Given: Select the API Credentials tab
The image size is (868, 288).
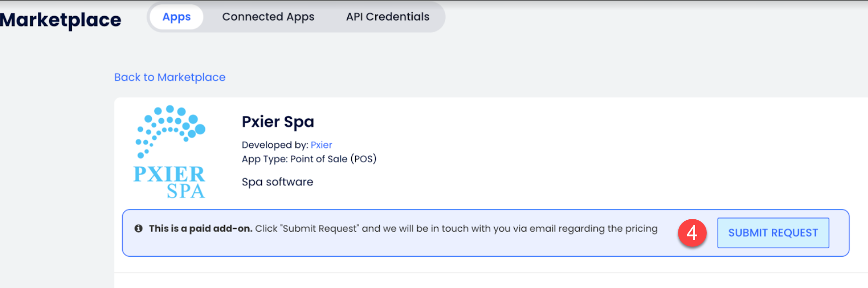Looking at the screenshot, I should pyautogui.click(x=388, y=17).
